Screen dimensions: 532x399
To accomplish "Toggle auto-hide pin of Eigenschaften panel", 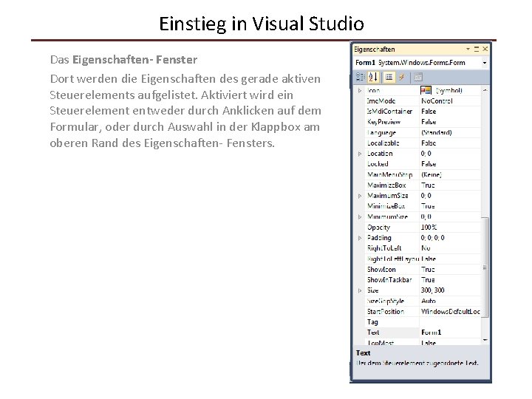I will (x=477, y=49).
